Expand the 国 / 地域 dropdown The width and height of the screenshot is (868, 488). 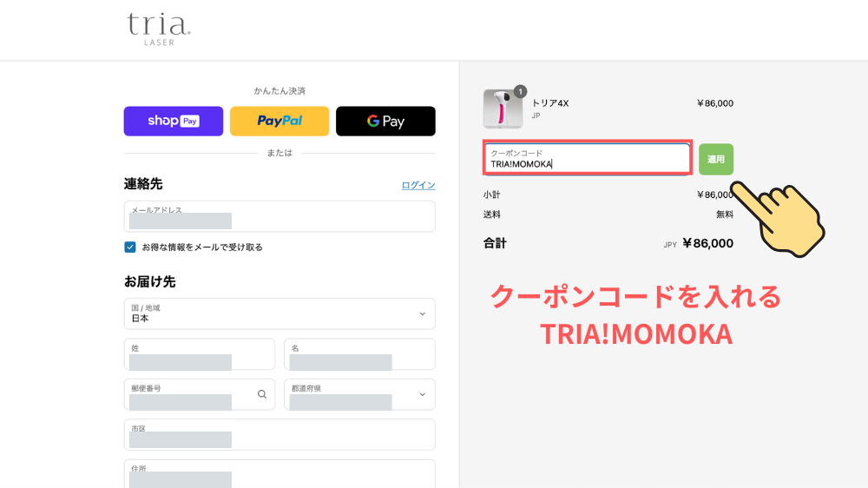click(279, 314)
